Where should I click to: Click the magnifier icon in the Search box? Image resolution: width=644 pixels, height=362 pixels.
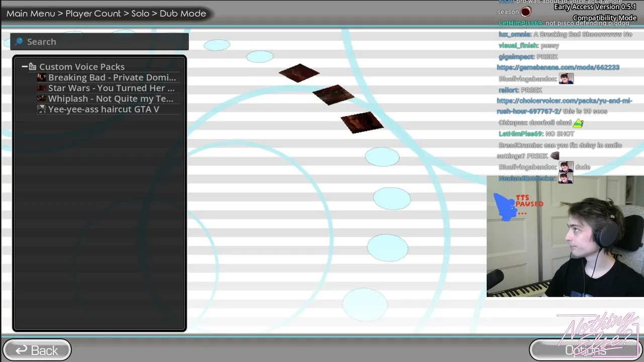[19, 42]
